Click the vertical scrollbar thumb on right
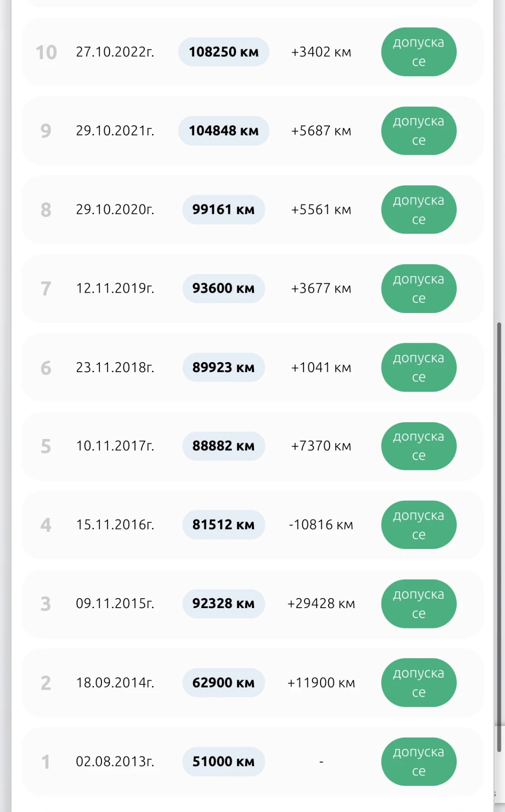 [499, 537]
